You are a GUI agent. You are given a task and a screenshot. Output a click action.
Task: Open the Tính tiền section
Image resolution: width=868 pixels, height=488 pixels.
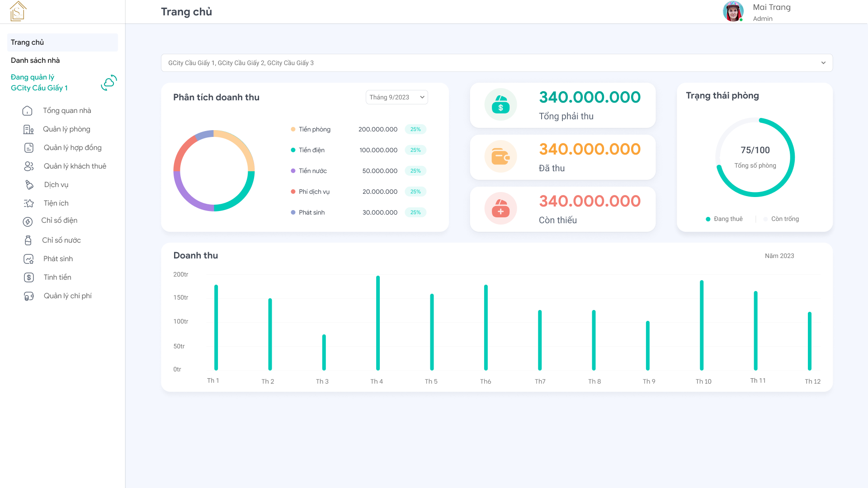pyautogui.click(x=57, y=277)
